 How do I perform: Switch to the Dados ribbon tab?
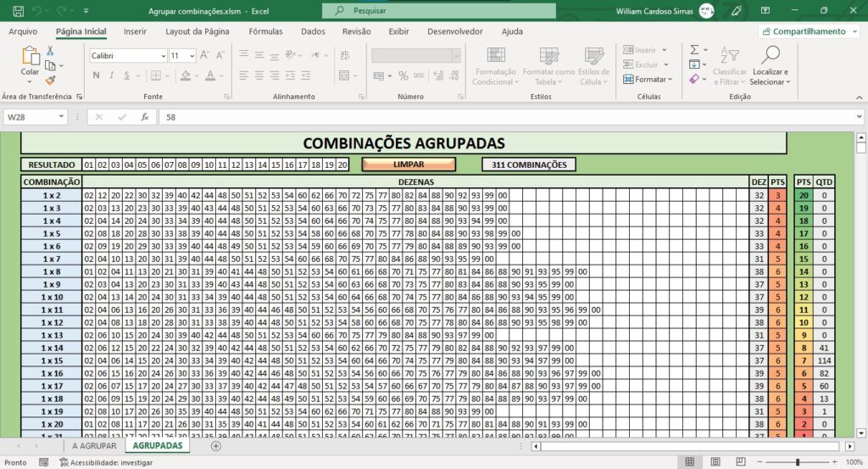pos(313,31)
